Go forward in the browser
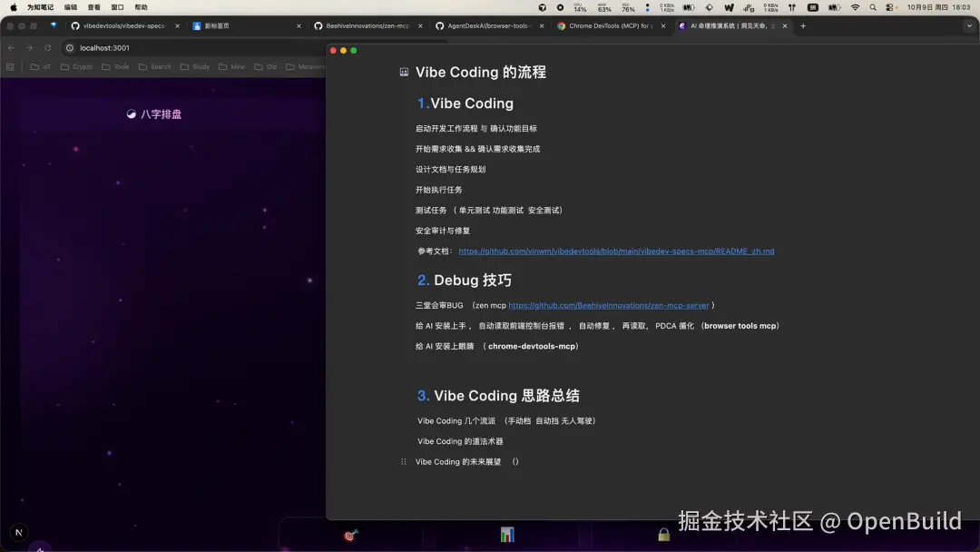980x552 pixels. click(x=29, y=48)
